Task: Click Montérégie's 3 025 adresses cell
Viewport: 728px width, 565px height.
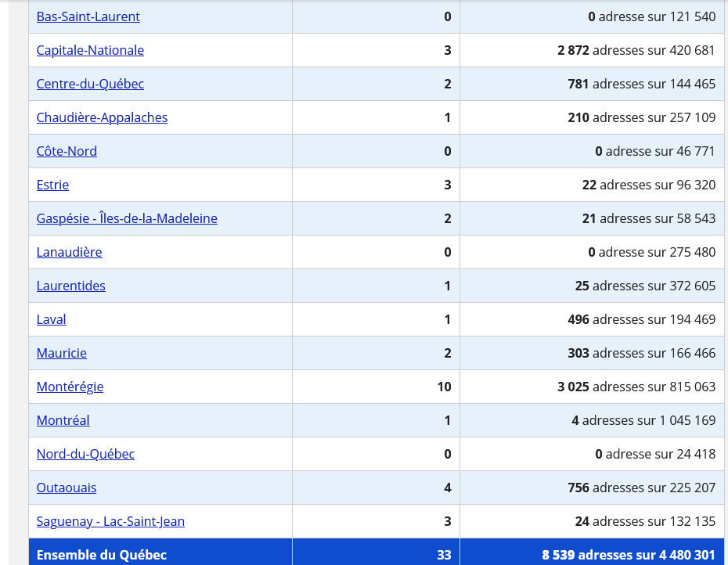Action: click(636, 387)
